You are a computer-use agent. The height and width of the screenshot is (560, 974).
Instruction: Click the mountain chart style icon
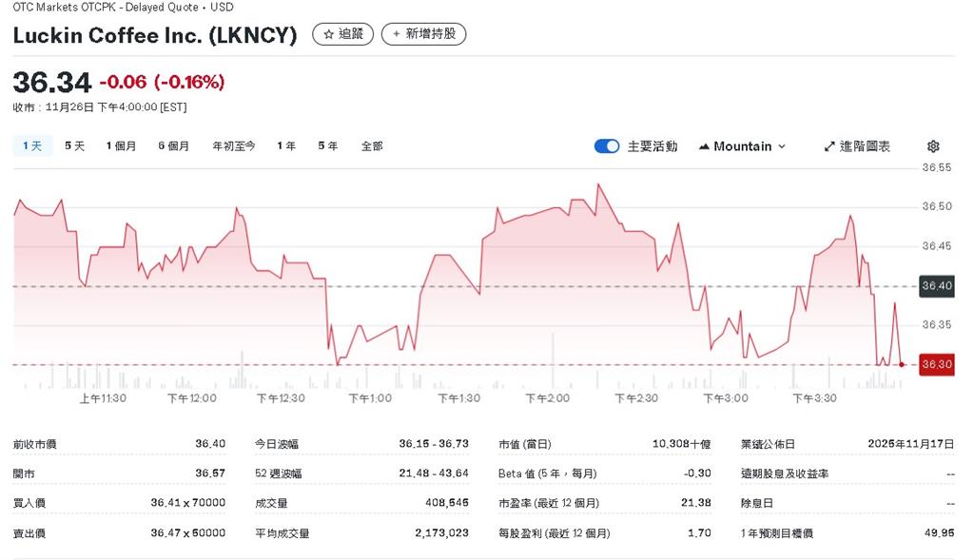point(704,145)
